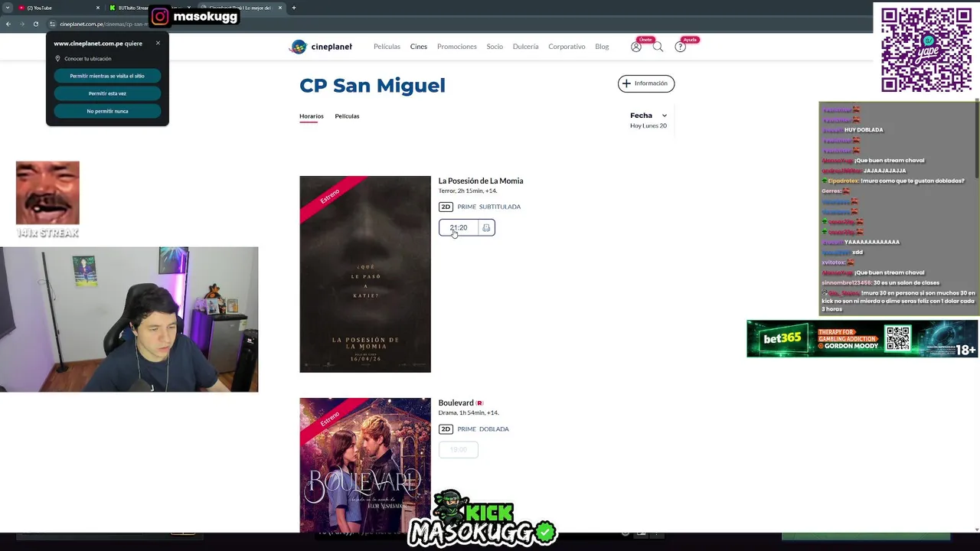Open Películas in the top navigation
The image size is (980, 551).
[387, 47]
